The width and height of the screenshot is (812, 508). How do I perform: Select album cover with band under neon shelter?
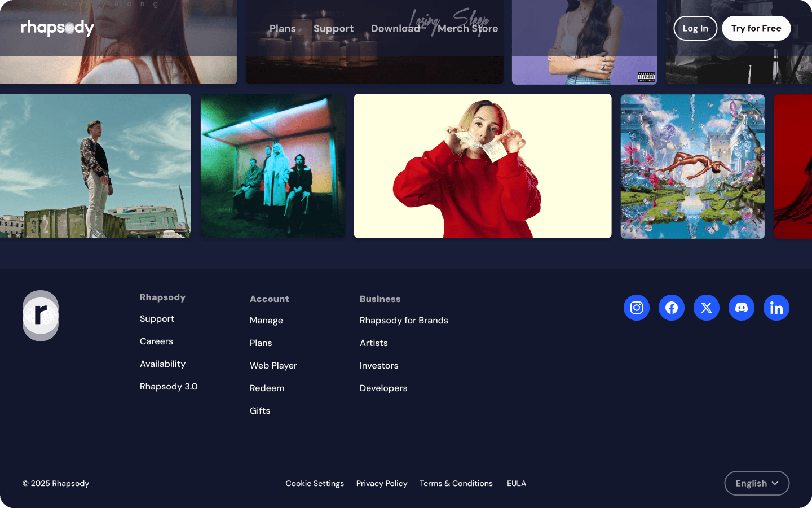pos(273,166)
